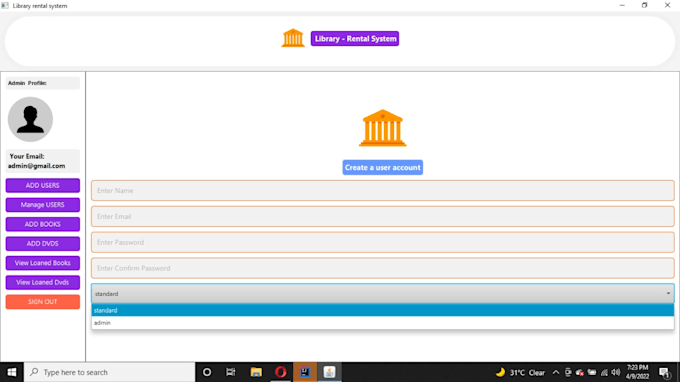This screenshot has width=680, height=382.
Task: Open the notification center icon
Action: [x=664, y=372]
